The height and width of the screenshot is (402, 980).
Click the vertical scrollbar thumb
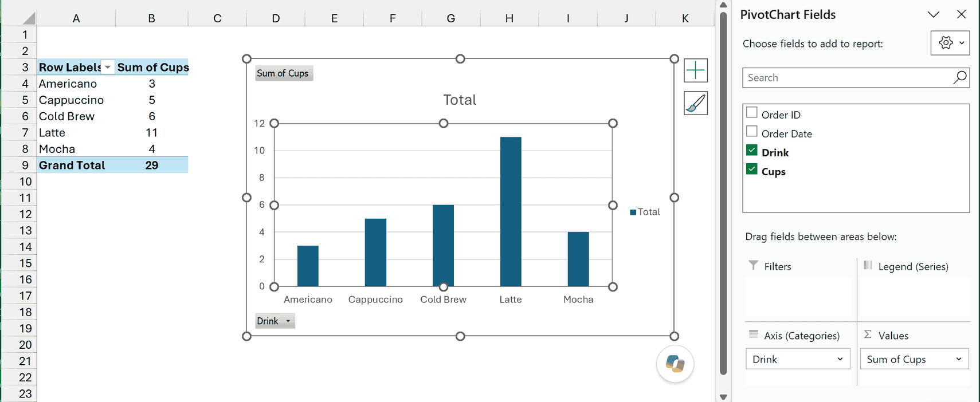[723, 193]
